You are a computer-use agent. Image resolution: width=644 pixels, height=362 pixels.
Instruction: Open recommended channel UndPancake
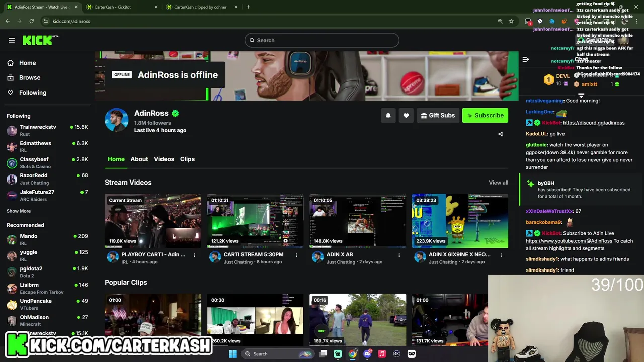[x=47, y=304]
